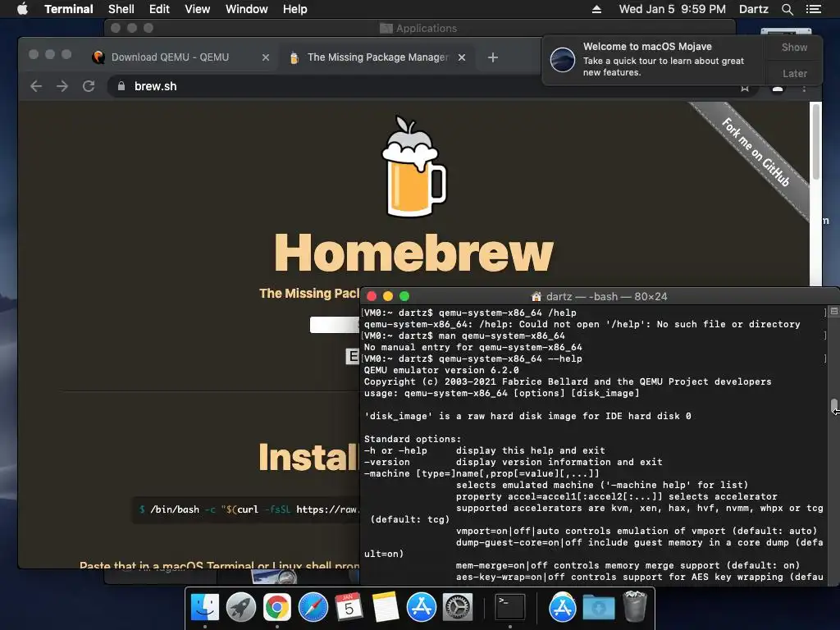This screenshot has width=840, height=630.
Task: Click the Fork me on GitHub ribbon
Action: pyautogui.click(x=756, y=152)
